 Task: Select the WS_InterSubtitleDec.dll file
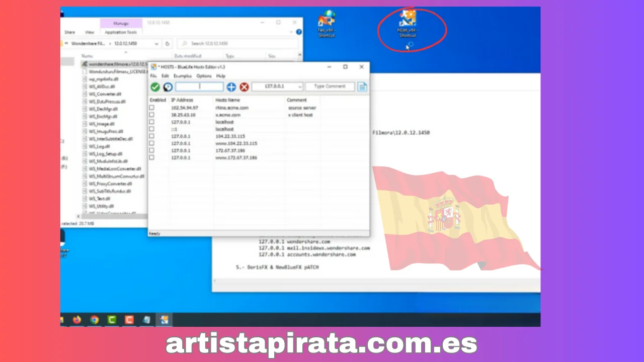(x=111, y=139)
